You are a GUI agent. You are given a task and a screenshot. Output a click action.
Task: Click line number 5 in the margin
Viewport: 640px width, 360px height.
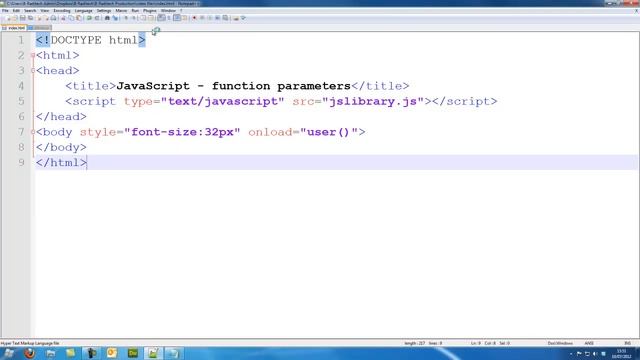pos(21,101)
